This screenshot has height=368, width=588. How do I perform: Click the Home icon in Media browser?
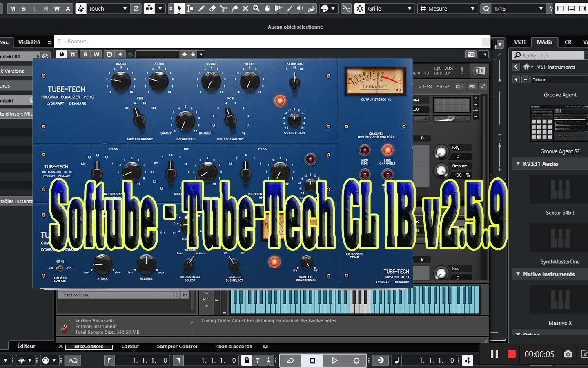coord(526,67)
